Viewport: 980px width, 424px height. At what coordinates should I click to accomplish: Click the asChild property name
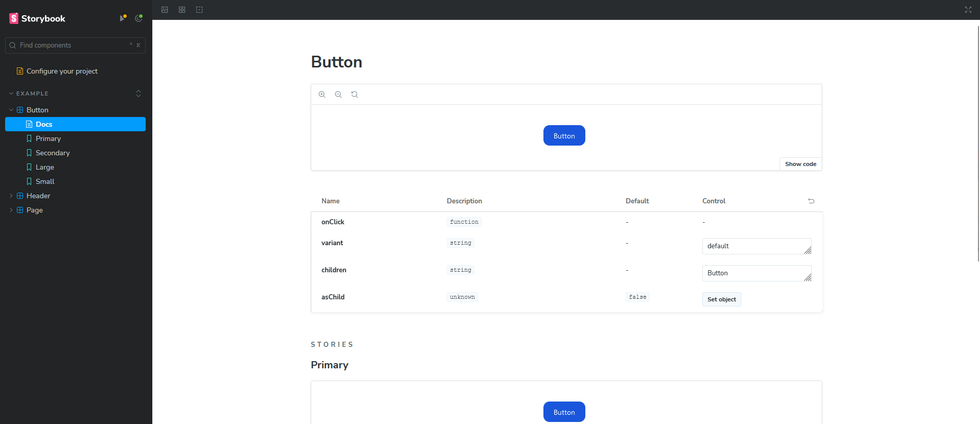pos(333,297)
